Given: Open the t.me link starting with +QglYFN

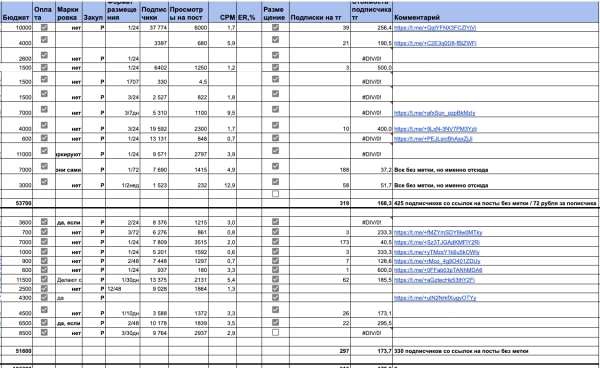Looking at the screenshot, I should [435, 28].
